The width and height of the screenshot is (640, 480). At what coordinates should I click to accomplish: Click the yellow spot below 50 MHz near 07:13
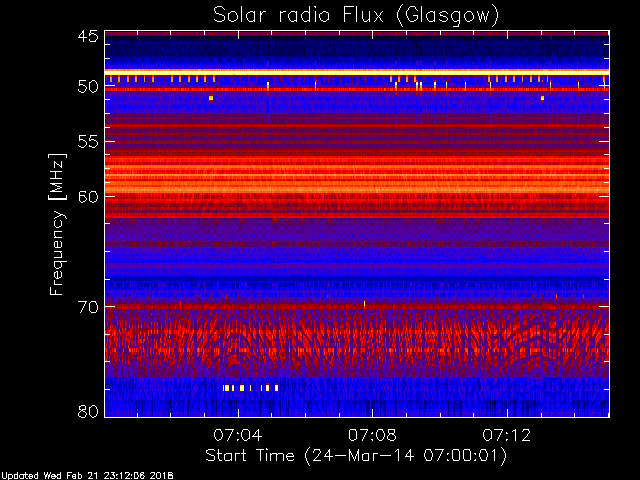coord(542,98)
